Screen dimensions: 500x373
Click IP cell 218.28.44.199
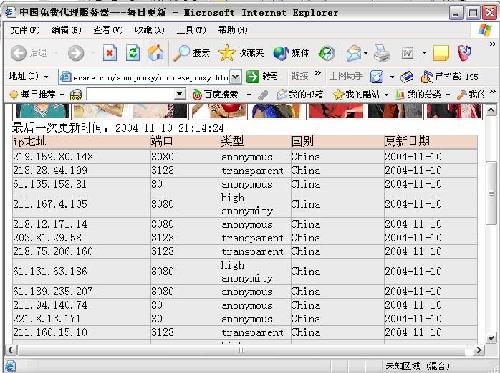point(51,170)
